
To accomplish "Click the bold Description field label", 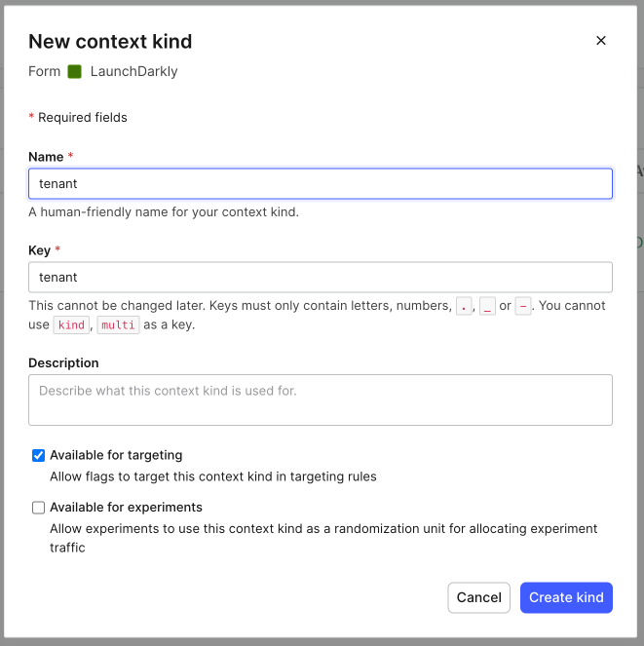I will tap(63, 362).
